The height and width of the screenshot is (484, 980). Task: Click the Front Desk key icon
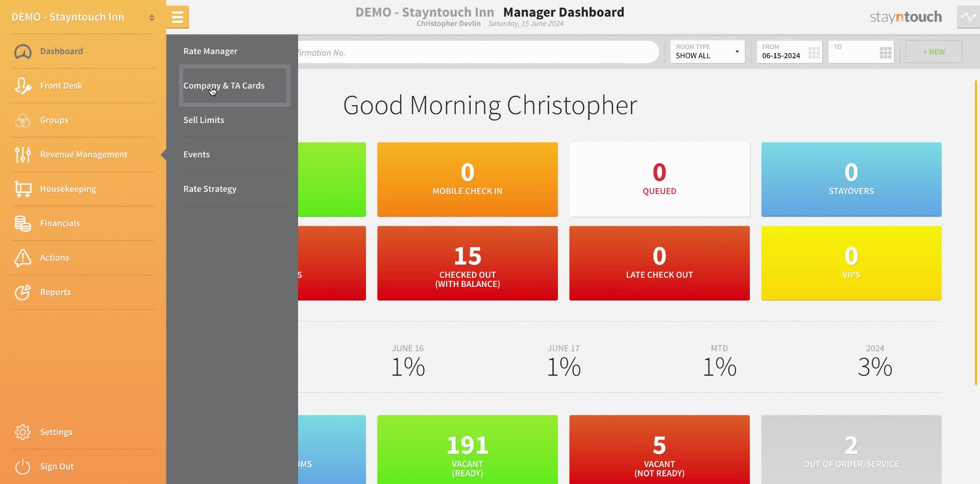click(22, 86)
